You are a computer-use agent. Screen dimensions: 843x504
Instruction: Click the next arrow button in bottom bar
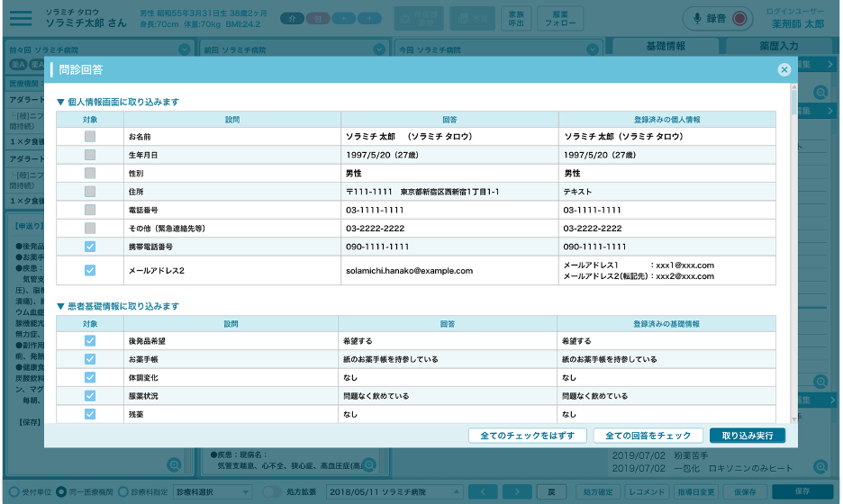point(520,491)
